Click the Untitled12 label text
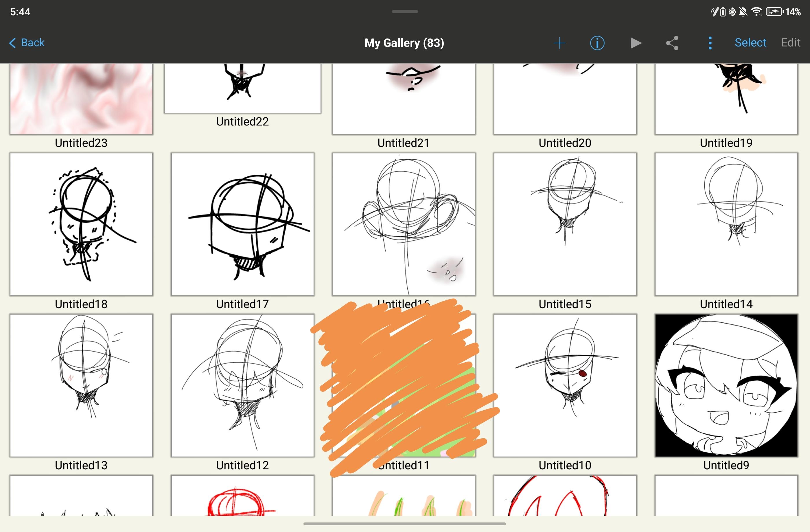Image resolution: width=810 pixels, height=532 pixels. pos(243,465)
